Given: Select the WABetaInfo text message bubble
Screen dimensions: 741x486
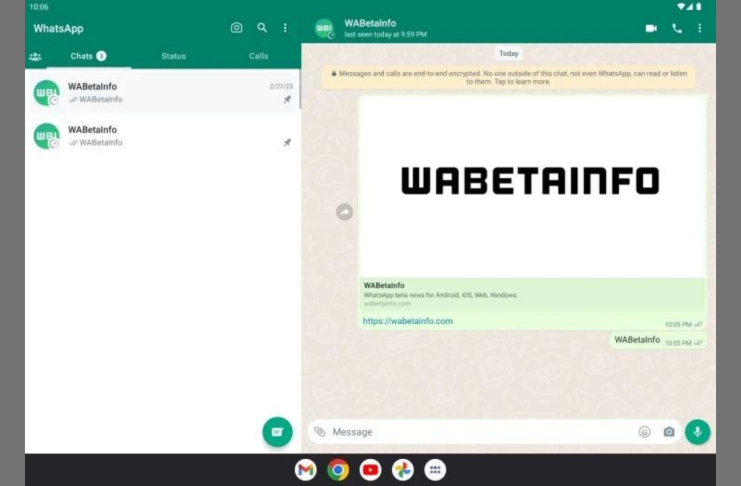Looking at the screenshot, I should point(658,340).
